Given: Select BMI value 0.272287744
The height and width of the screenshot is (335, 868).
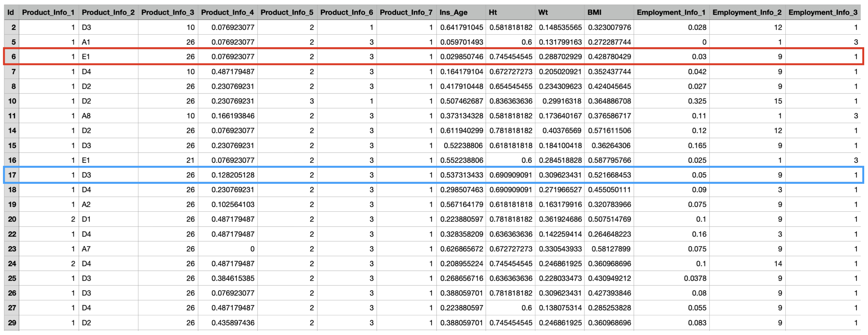Looking at the screenshot, I should [609, 42].
